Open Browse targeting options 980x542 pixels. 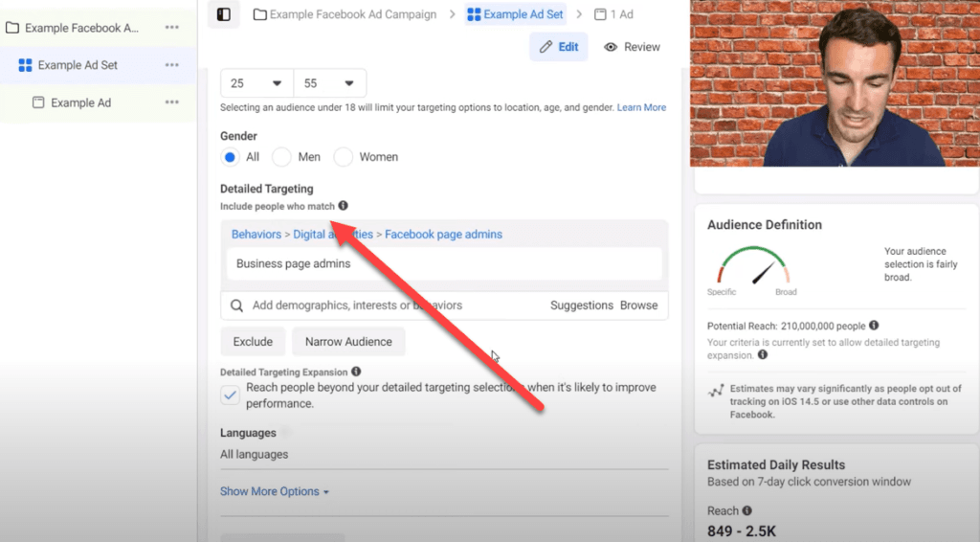pyautogui.click(x=638, y=305)
